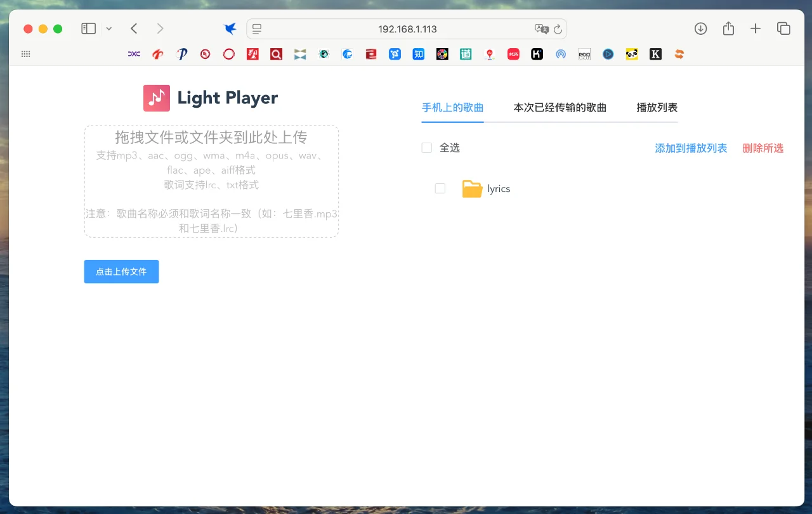
Task: Switch to the 播放列表 tab
Action: point(657,107)
